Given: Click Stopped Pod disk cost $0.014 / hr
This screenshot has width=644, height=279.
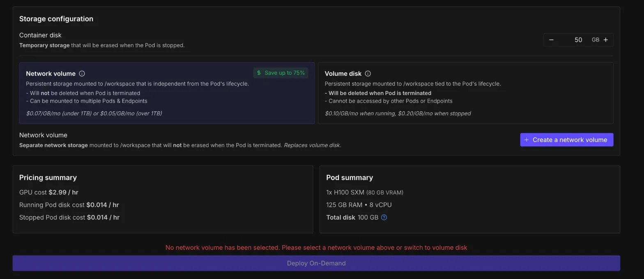Looking at the screenshot, I should click(x=69, y=217).
